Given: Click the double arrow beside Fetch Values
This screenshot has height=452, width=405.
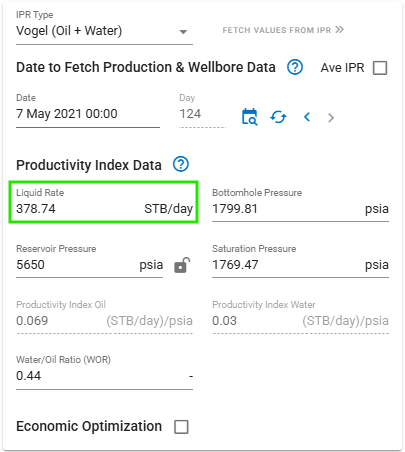Looking at the screenshot, I should coord(339,30).
